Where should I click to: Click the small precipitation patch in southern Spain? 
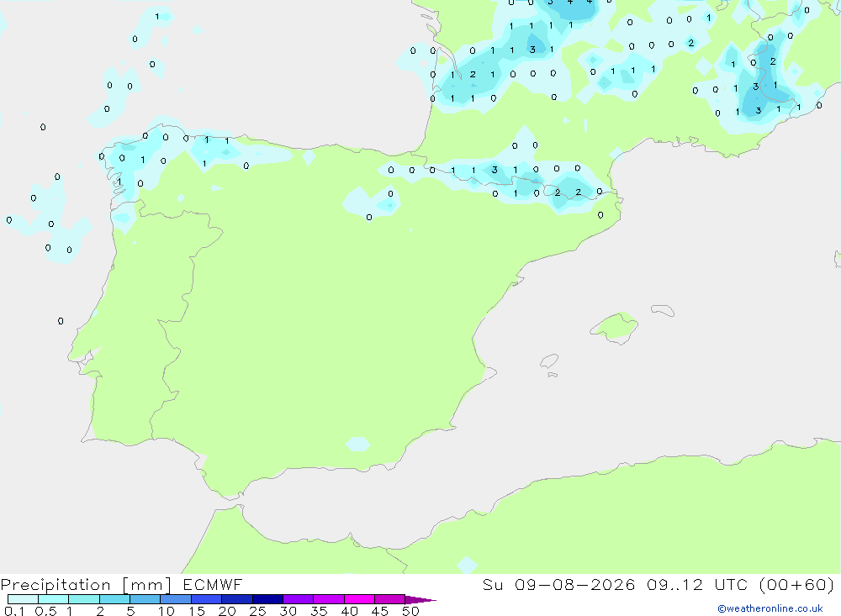point(357,444)
